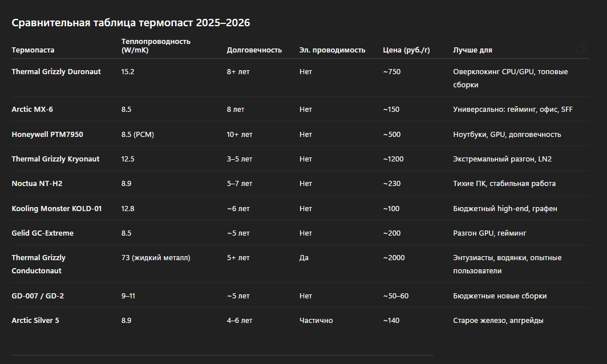Select the "Arctic Silver 5" row name

(35, 320)
